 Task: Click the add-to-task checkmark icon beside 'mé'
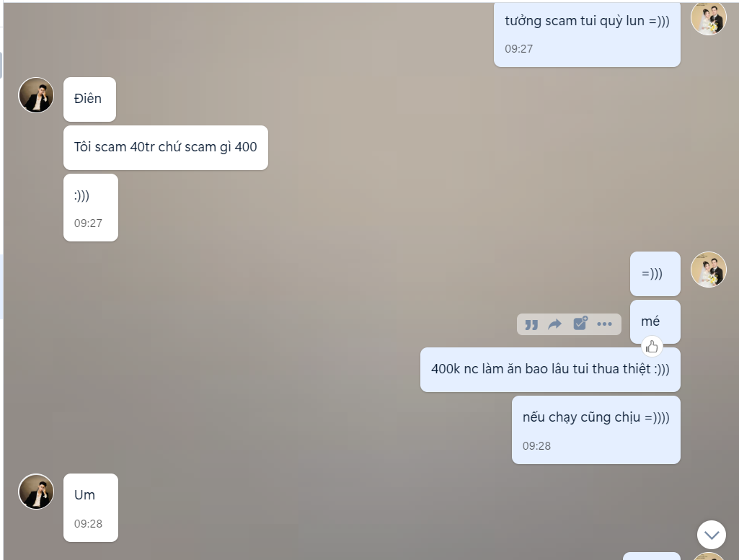[x=580, y=323]
